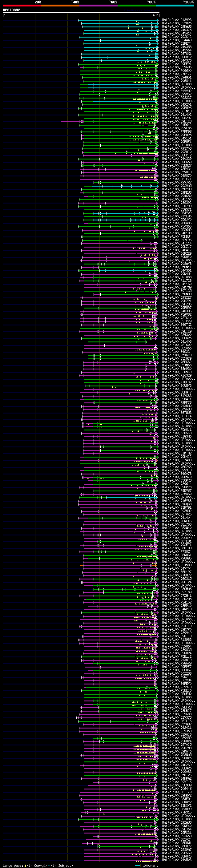This screenshot has width=197, height=868.
Task: Select hit UniRef100_P08297
Action: coord(177,118)
